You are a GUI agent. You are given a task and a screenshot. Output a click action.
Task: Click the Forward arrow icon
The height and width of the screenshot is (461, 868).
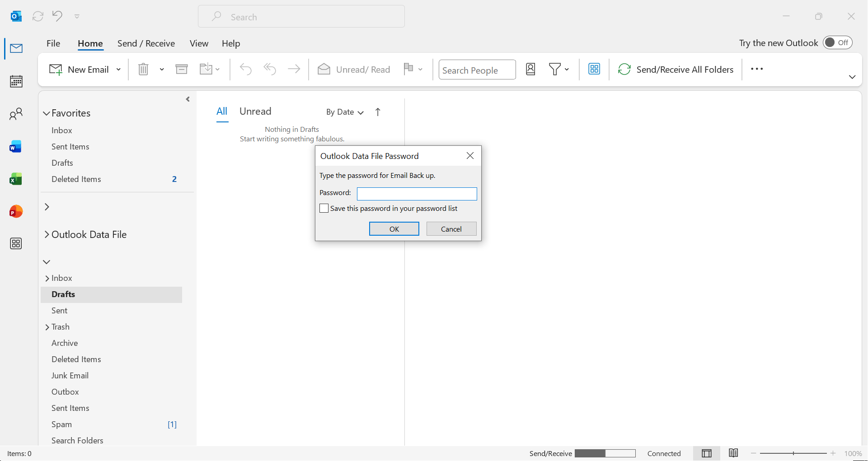(x=294, y=69)
